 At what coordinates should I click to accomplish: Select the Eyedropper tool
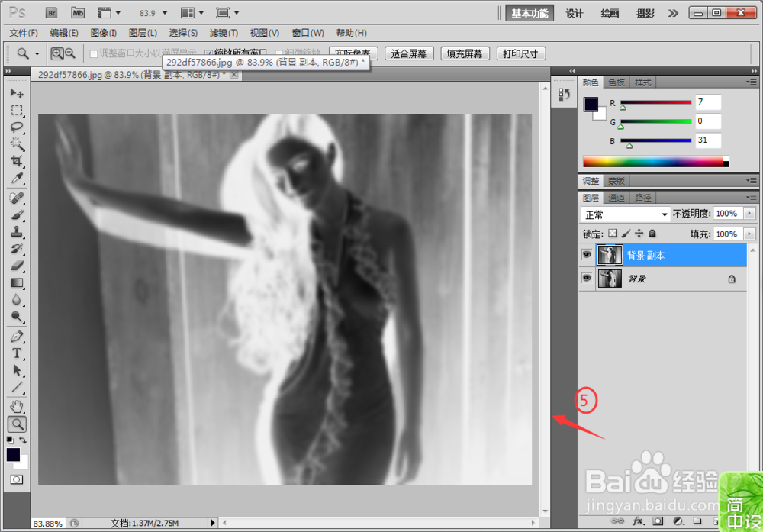coord(17,178)
